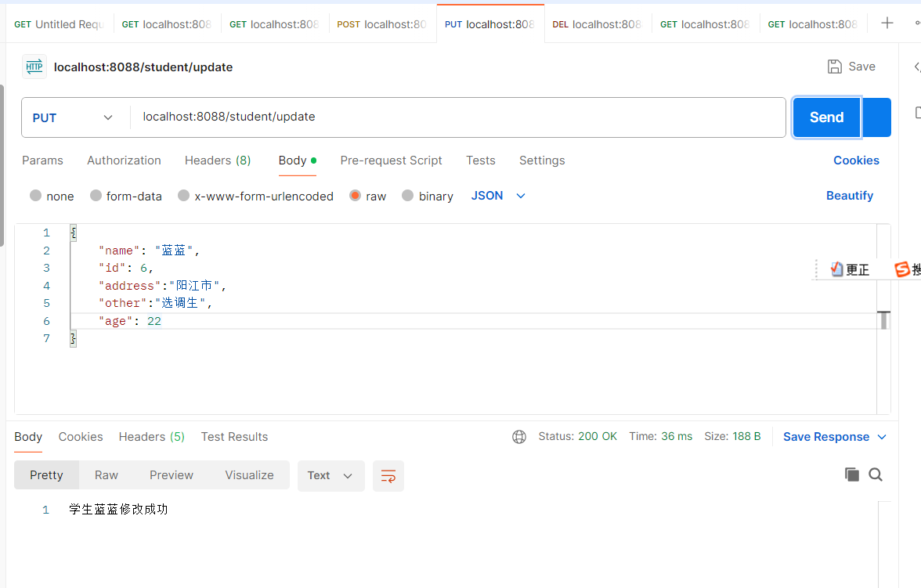Image resolution: width=921 pixels, height=588 pixels.
Task: Open the Pre-request Script tab
Action: tap(392, 161)
